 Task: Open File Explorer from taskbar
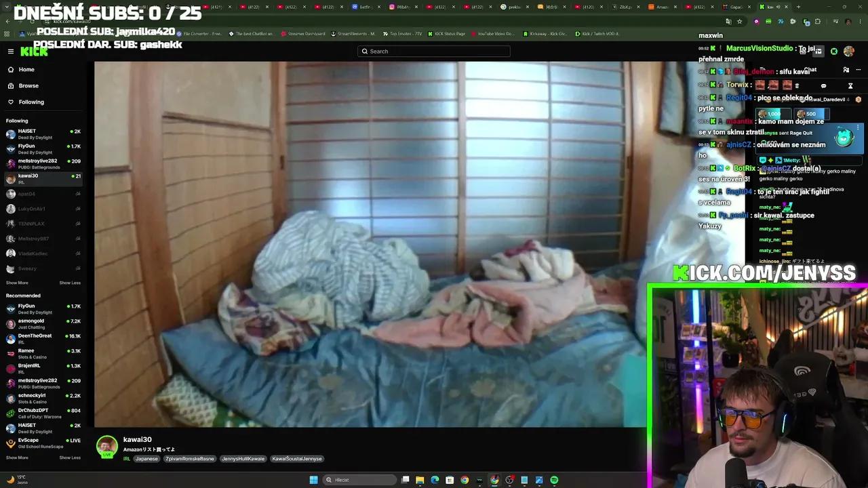tap(420, 480)
